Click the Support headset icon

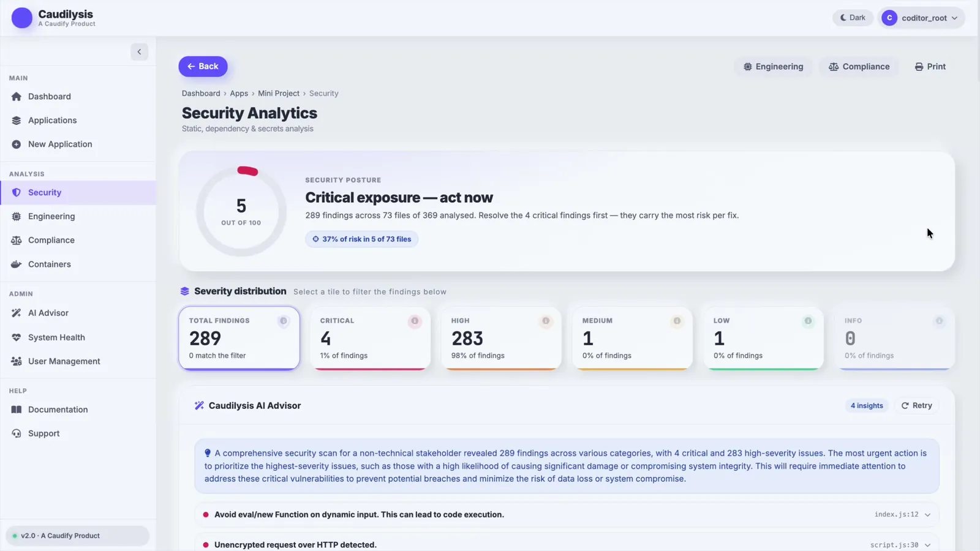click(x=17, y=433)
